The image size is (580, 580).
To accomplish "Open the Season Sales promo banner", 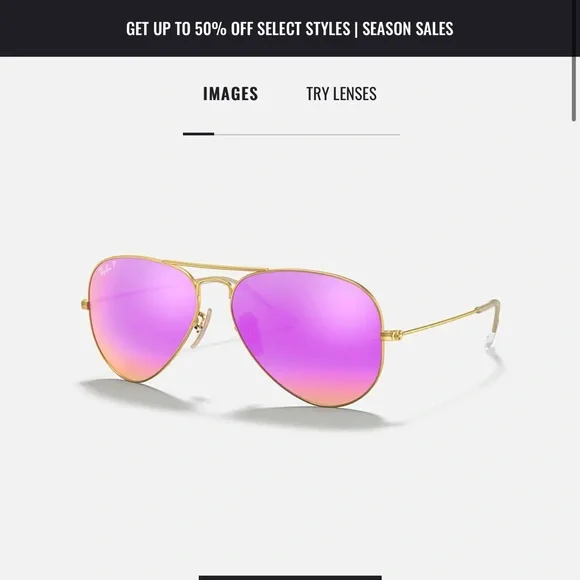I will click(290, 28).
